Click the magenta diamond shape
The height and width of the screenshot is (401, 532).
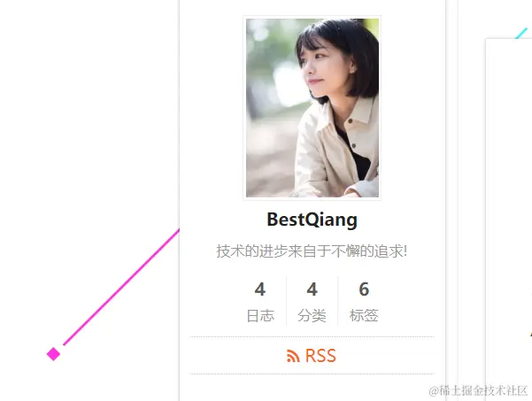click(53, 354)
